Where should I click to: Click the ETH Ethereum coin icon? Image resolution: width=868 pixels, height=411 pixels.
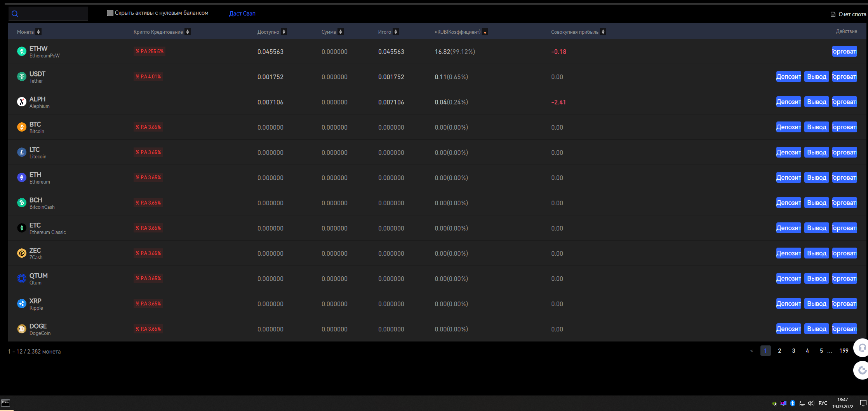22,177
